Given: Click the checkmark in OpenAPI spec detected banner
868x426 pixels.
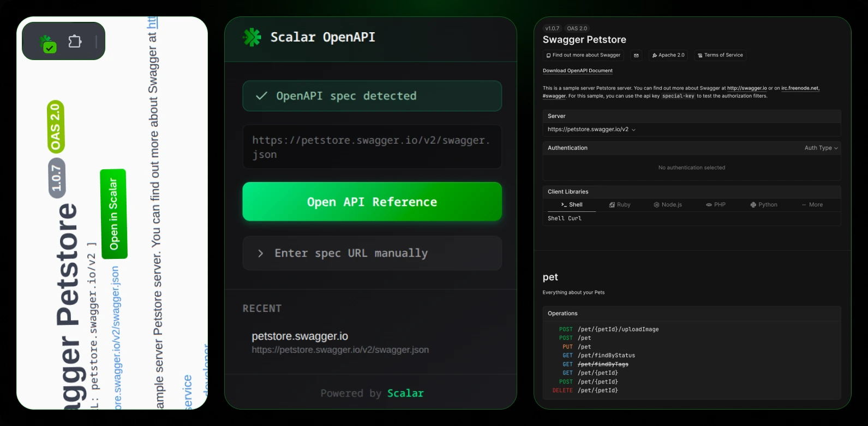Looking at the screenshot, I should [261, 96].
